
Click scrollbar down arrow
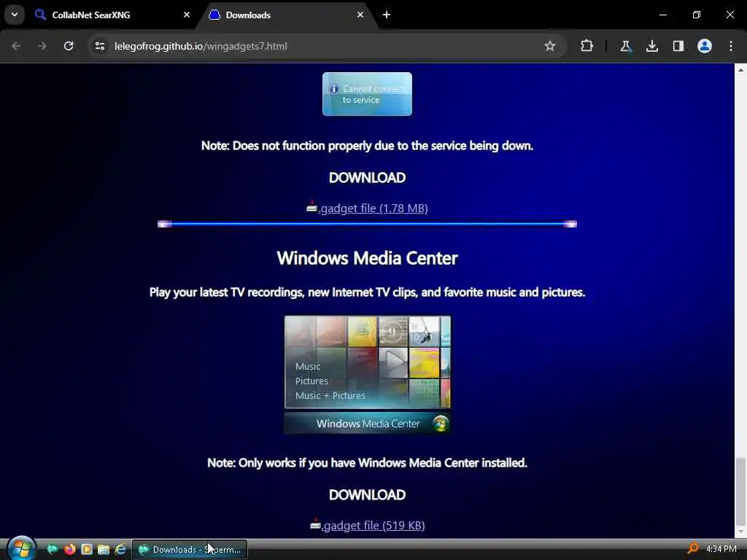pos(741,532)
